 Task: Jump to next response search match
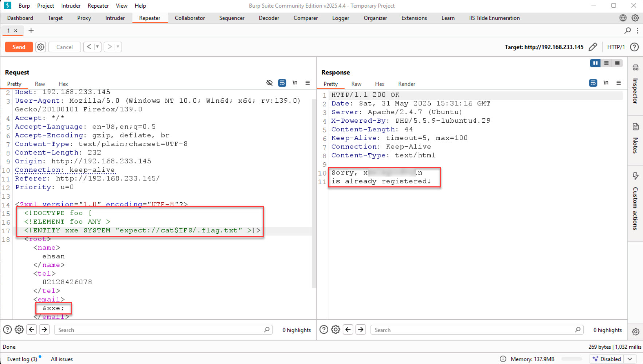tap(361, 329)
